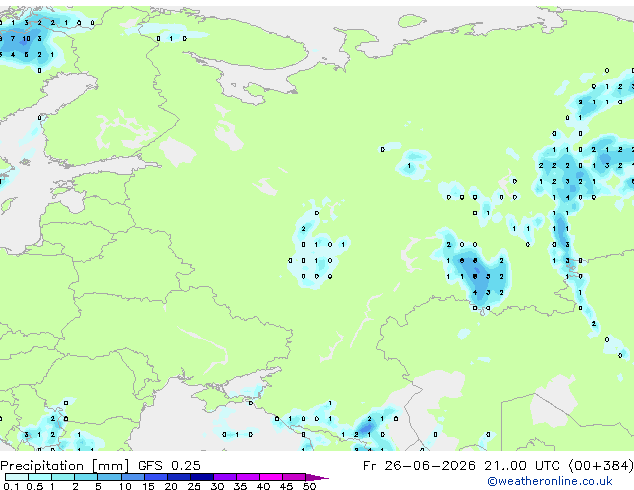Click legend swatch between 40 and 45

tap(271, 477)
